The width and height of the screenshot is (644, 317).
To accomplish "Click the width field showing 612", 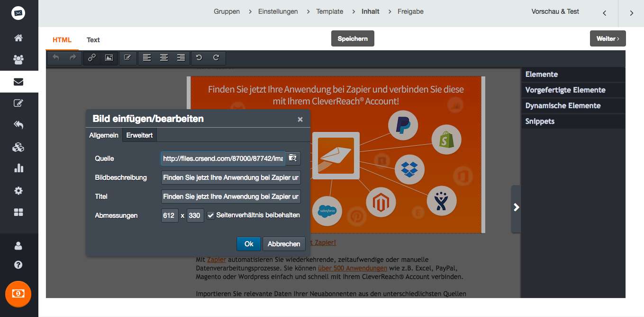I will (170, 215).
